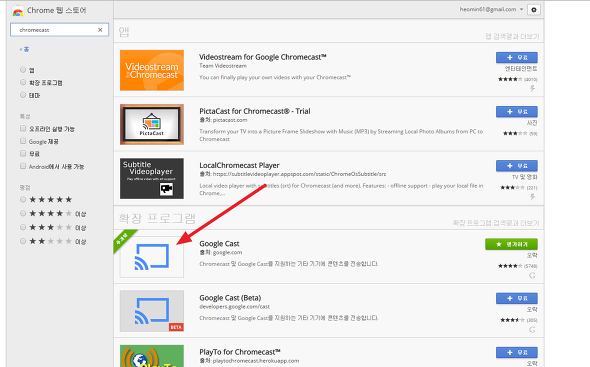Click the developers.google.com/cast source text
Viewport: 590px width, 367px height.
[234, 307]
